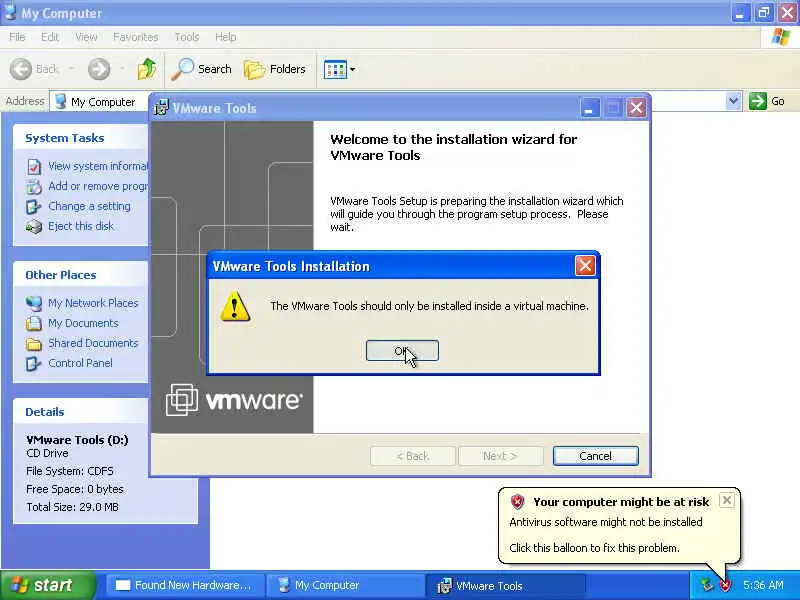Click the Security Center tray shield icon
The height and width of the screenshot is (600, 800).
pos(724,585)
